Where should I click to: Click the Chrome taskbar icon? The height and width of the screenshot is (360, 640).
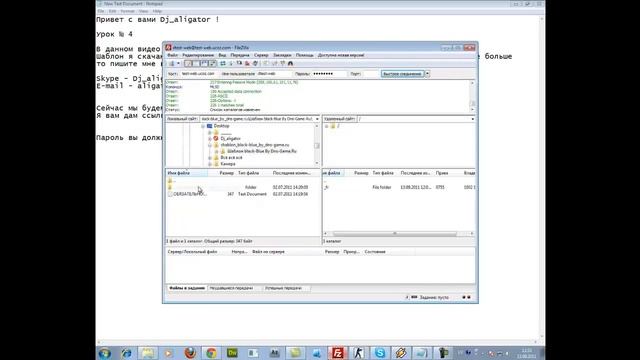click(211, 353)
